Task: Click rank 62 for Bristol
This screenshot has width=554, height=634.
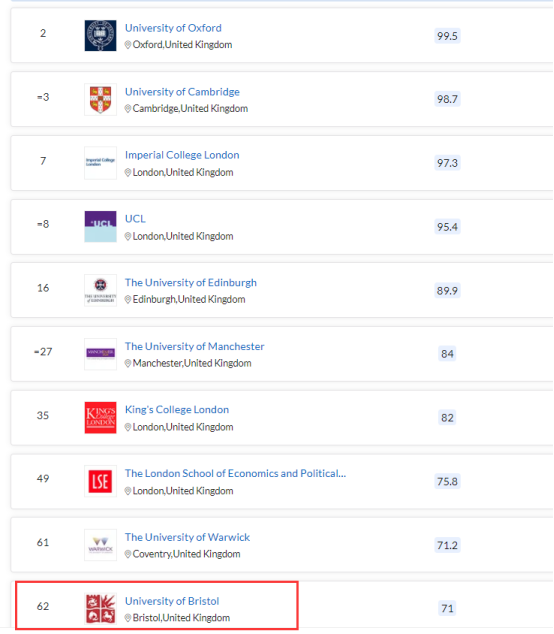Action: tap(43, 607)
